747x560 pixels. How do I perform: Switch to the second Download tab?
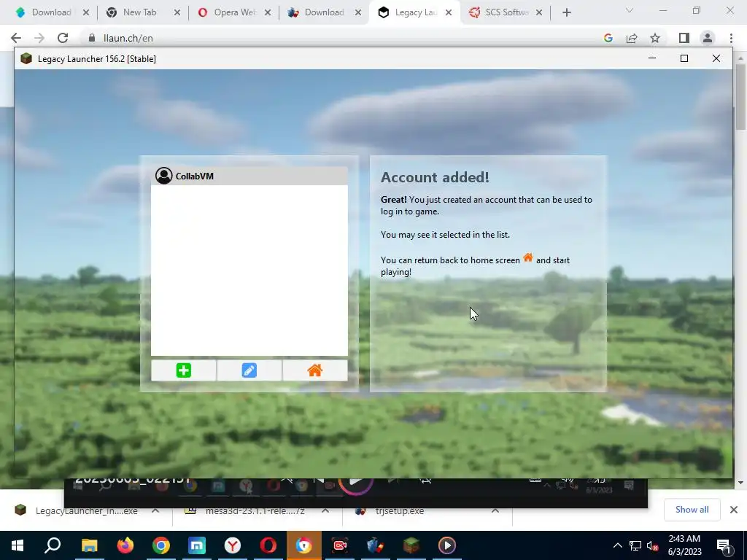point(317,12)
